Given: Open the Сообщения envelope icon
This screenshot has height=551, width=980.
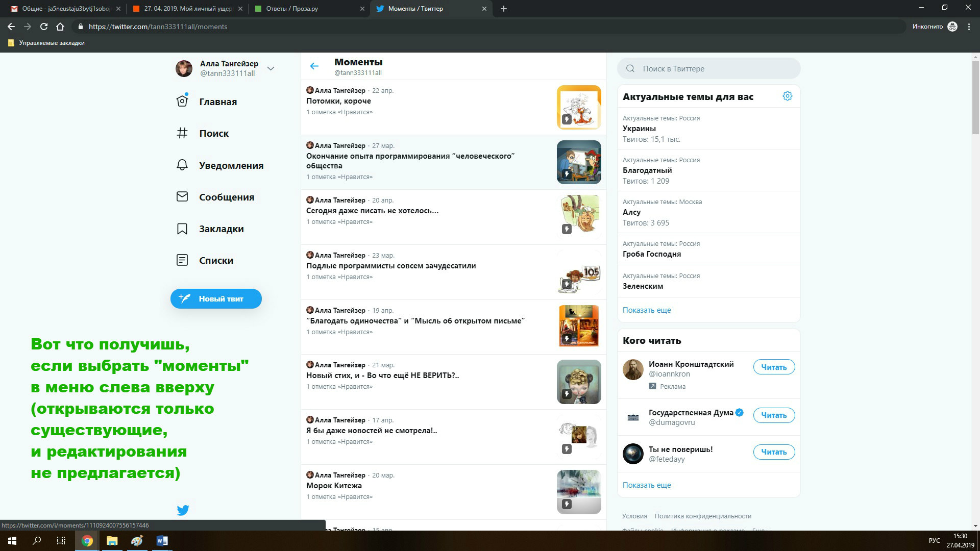Looking at the screenshot, I should pos(182,197).
